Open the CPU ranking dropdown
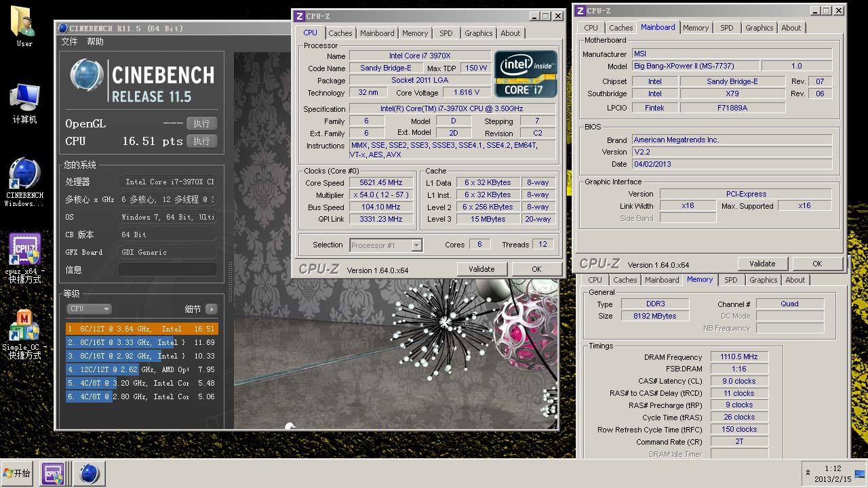The height and width of the screenshot is (488, 868). [x=88, y=309]
